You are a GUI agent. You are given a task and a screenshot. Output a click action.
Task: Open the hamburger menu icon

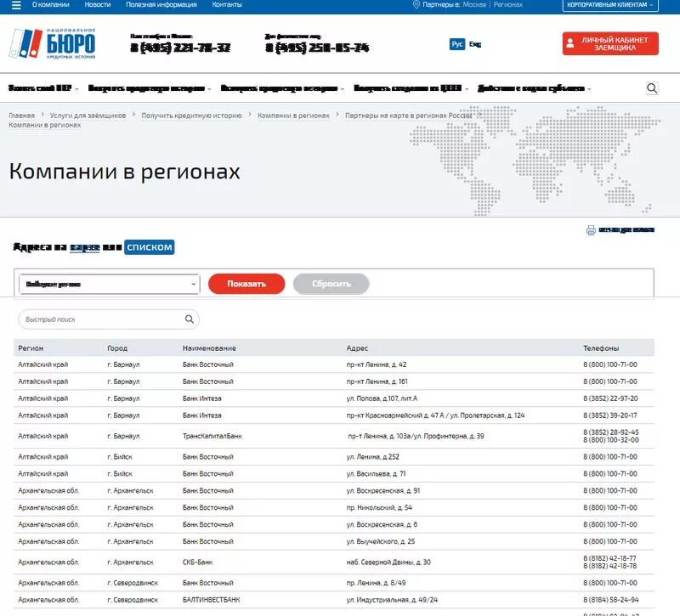[x=16, y=5]
